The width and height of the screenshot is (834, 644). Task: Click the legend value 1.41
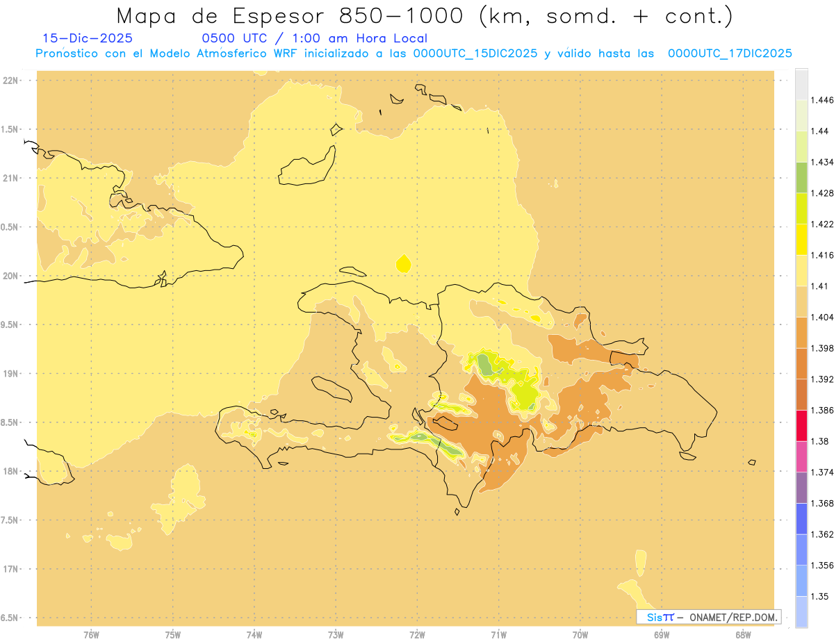[819, 286]
